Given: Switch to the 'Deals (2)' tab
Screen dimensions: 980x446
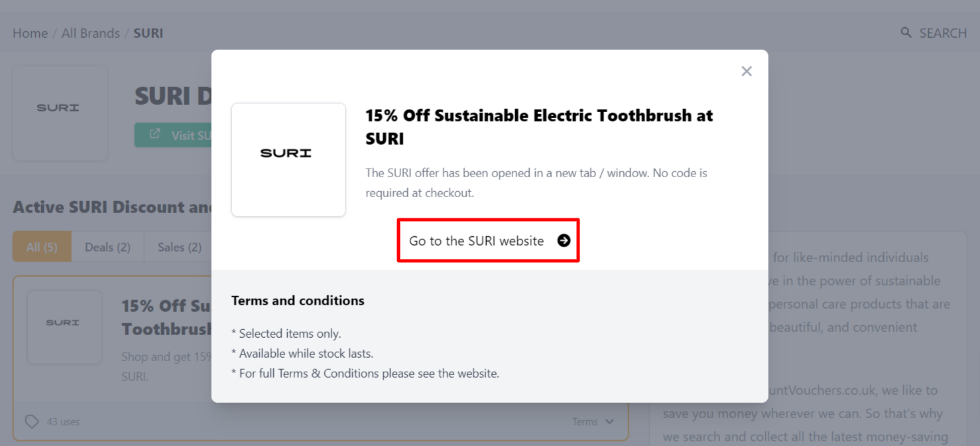Looking at the screenshot, I should coord(107,246).
